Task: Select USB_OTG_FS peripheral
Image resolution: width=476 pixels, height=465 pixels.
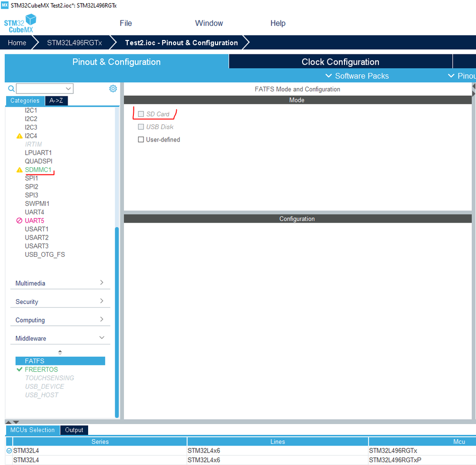Action: point(45,255)
